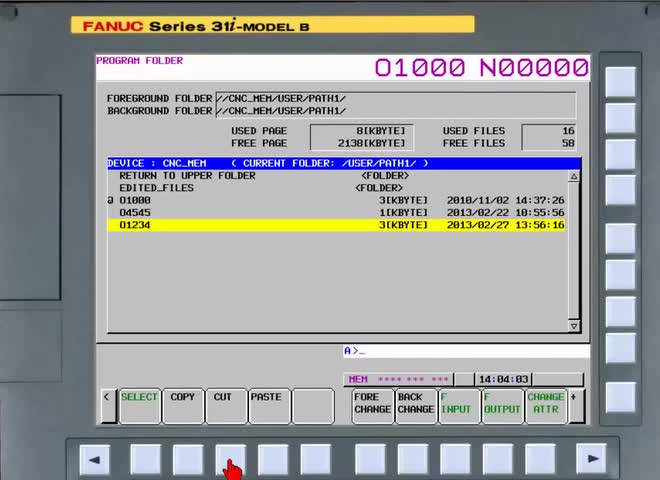Click the empty fifth on-screen soft key
The height and width of the screenshot is (480, 660).
pos(313,406)
